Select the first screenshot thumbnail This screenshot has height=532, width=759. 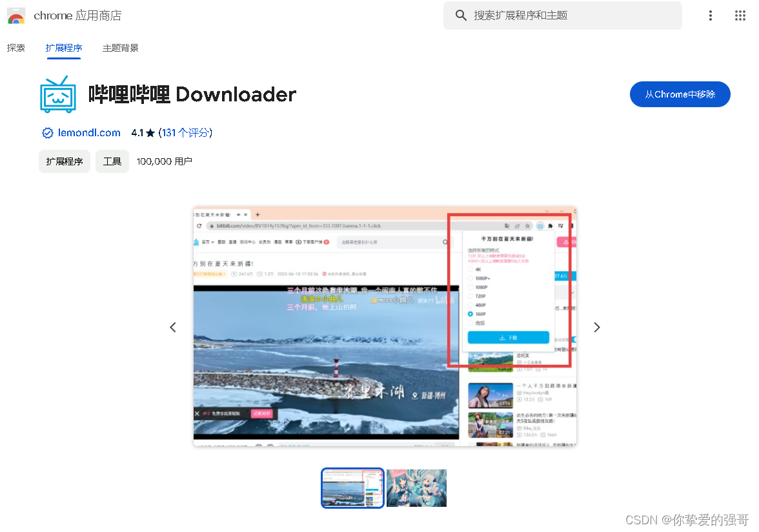pos(352,488)
